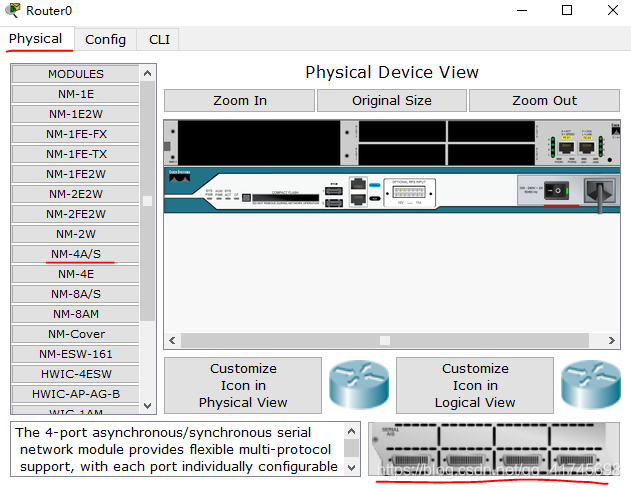This screenshot has height=489, width=631.
Task: Select the NM-1FE-TX module
Action: pyautogui.click(x=76, y=154)
